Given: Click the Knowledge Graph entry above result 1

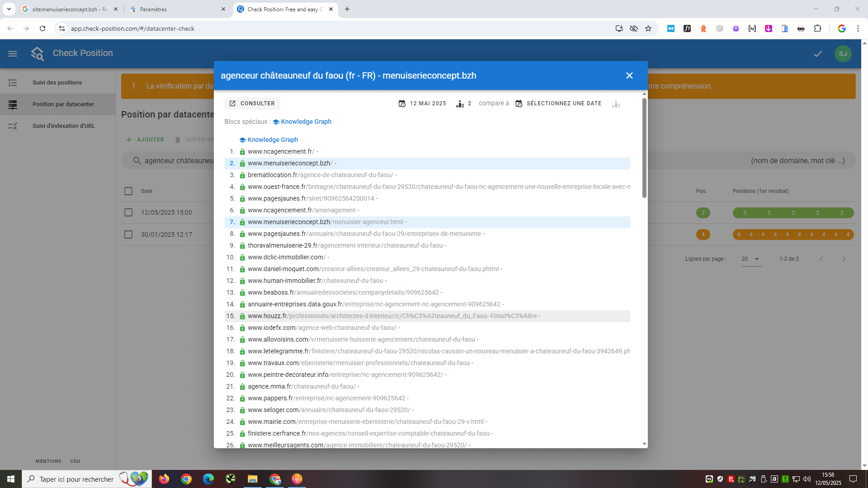Looking at the screenshot, I should pos(269,140).
